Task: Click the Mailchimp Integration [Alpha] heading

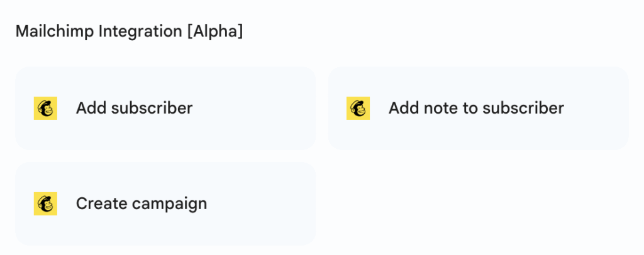Action: (x=129, y=31)
